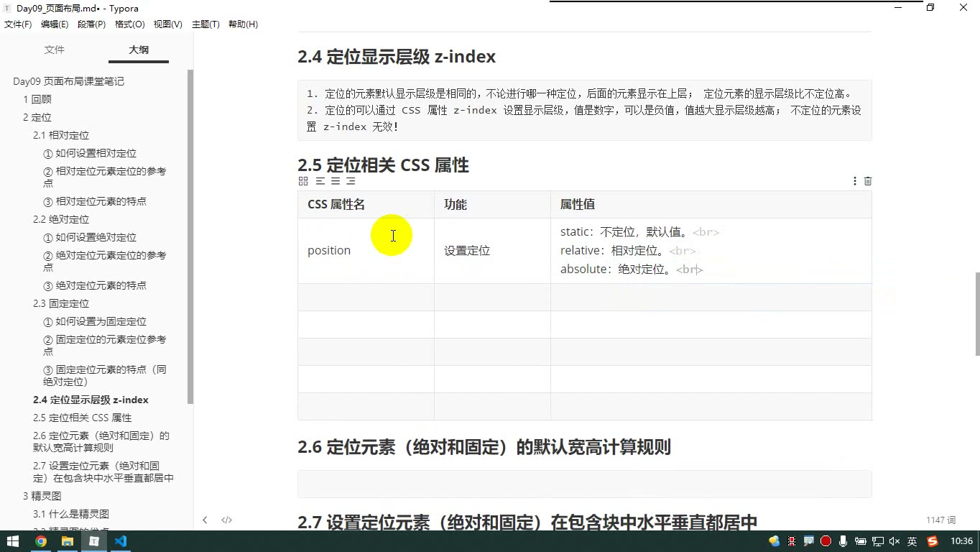Viewport: 980px width, 552px height.
Task: Center-align the table column
Action: point(336,181)
